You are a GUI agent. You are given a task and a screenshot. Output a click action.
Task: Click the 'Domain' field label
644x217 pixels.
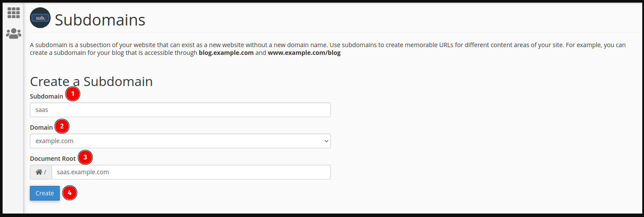click(x=42, y=128)
